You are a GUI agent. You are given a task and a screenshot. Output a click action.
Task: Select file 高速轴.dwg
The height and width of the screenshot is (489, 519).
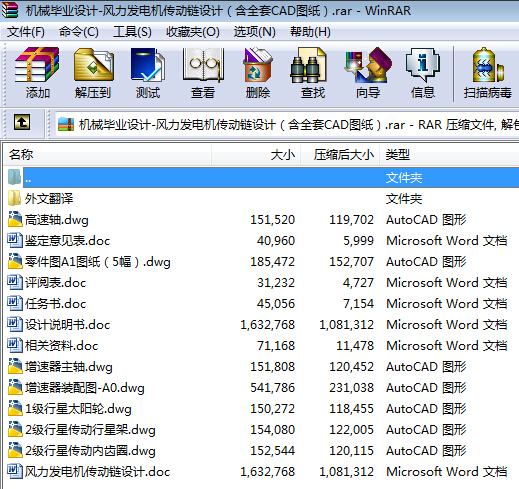coord(57,220)
